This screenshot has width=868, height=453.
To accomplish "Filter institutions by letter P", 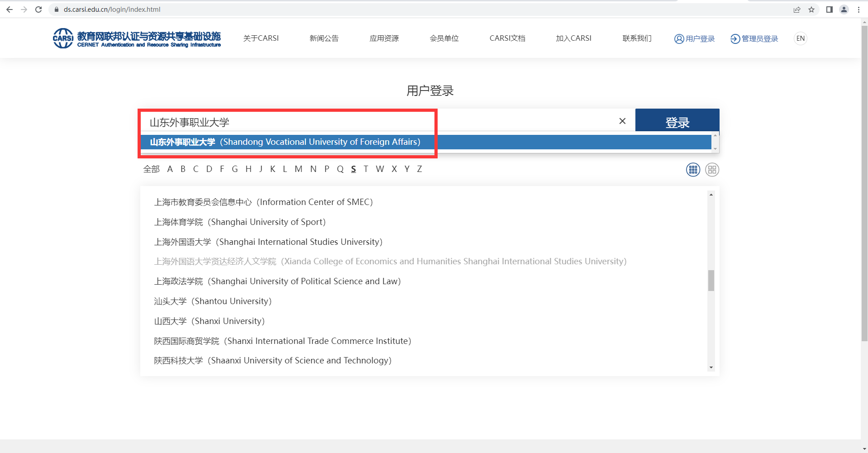I will [x=327, y=169].
